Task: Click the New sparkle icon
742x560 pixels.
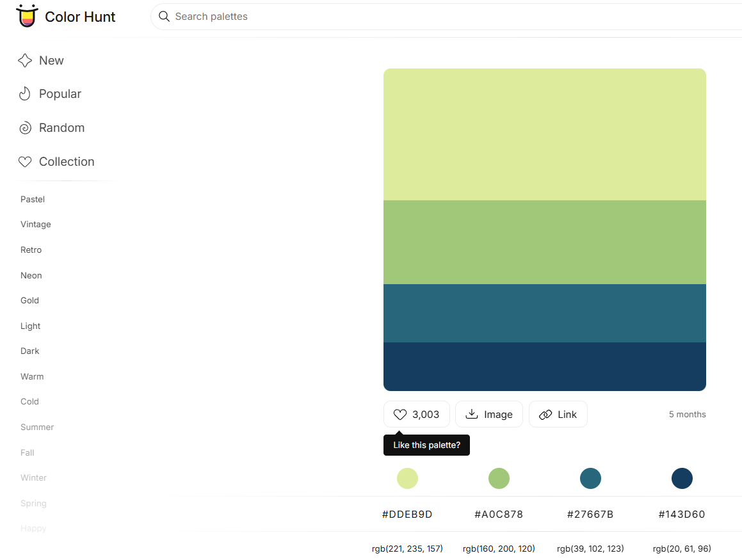Action: pyautogui.click(x=24, y=61)
